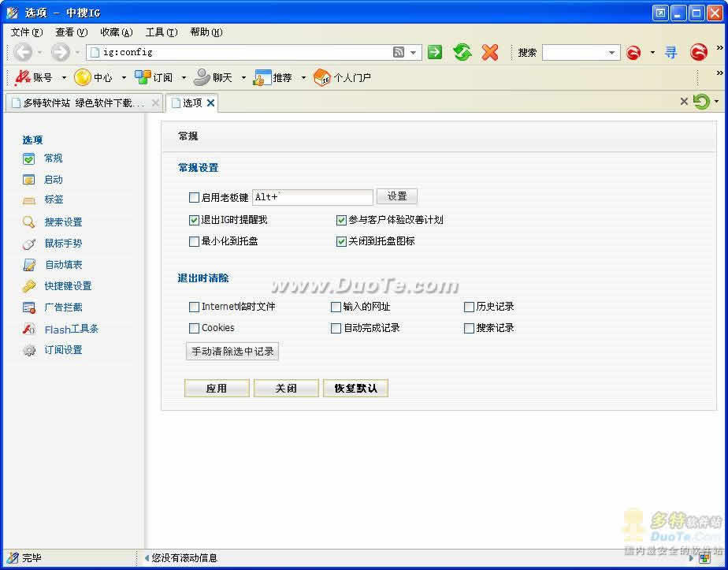Go back with the back arrow button

(x=22, y=52)
